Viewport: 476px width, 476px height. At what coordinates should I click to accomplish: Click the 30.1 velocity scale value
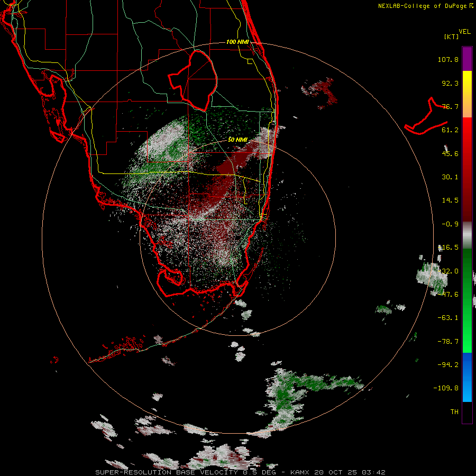[450, 177]
